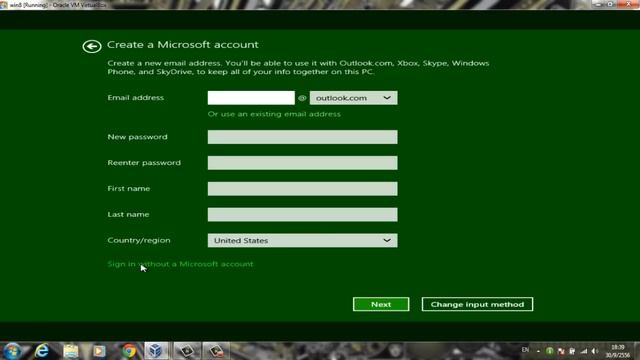Select the Last name field

click(302, 215)
